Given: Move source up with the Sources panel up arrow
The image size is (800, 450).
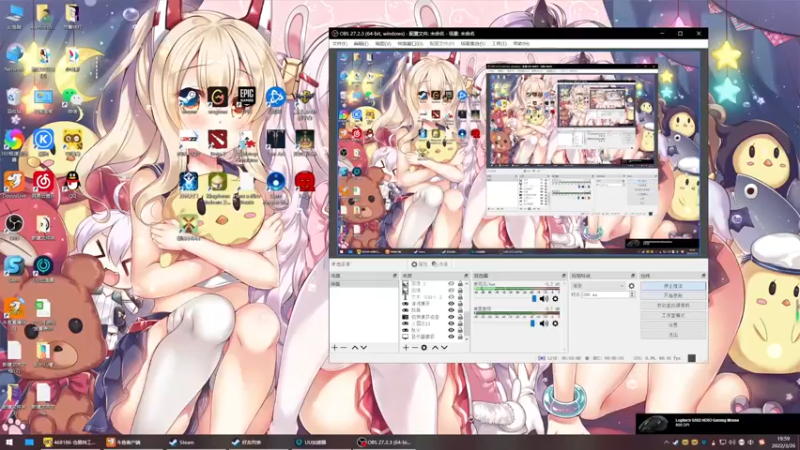Looking at the screenshot, I should [x=435, y=347].
